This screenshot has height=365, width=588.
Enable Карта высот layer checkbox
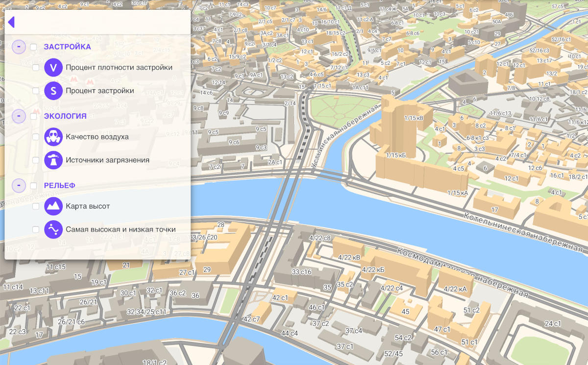(36, 206)
